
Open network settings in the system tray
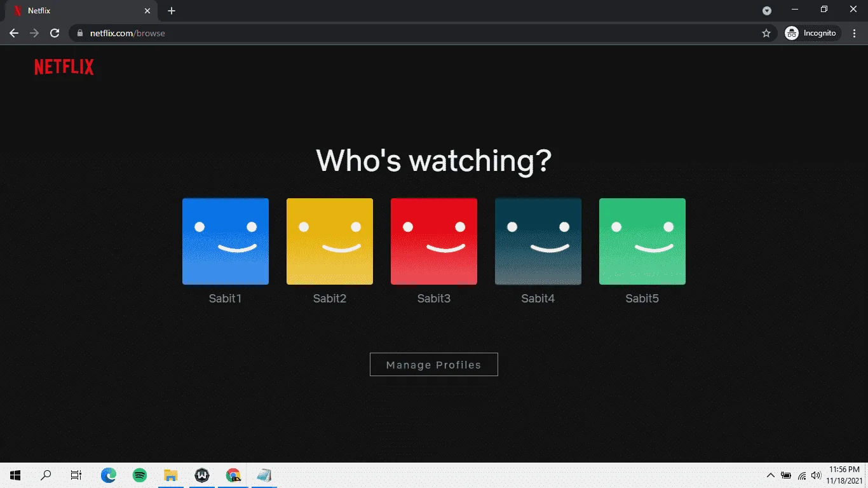tap(802, 475)
